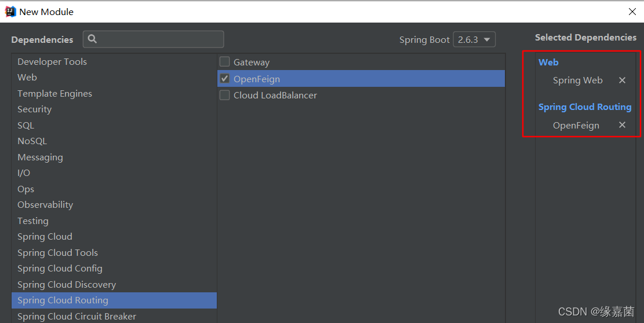Select the Developer Tools category
Image resolution: width=644 pixels, height=323 pixels.
(114, 61)
